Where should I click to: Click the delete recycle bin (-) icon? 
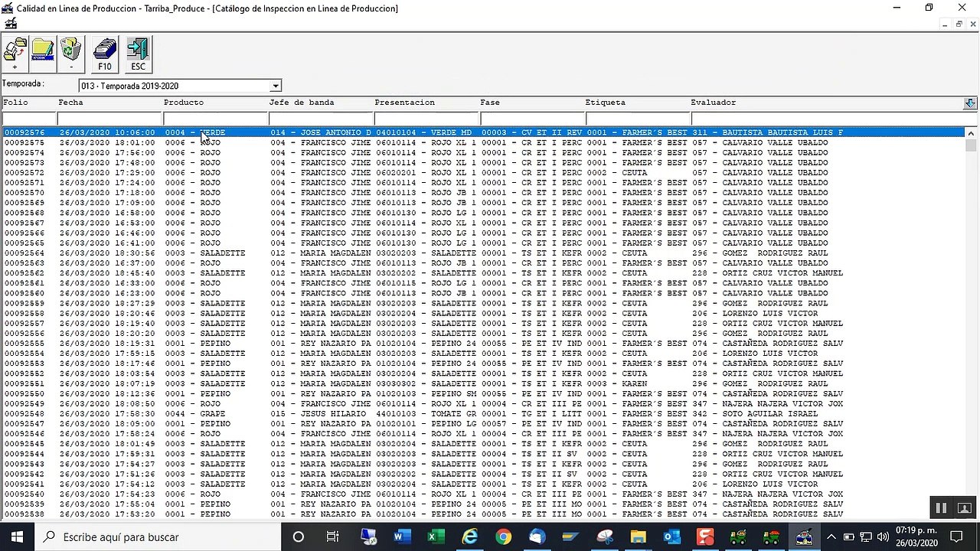(70, 54)
